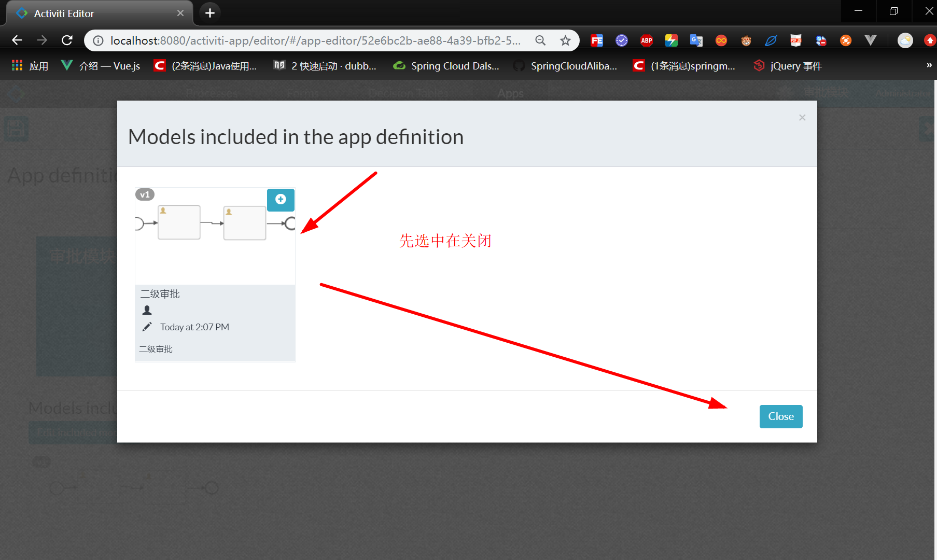Click the site information icon in address bar
937x560 pixels.
click(98, 40)
